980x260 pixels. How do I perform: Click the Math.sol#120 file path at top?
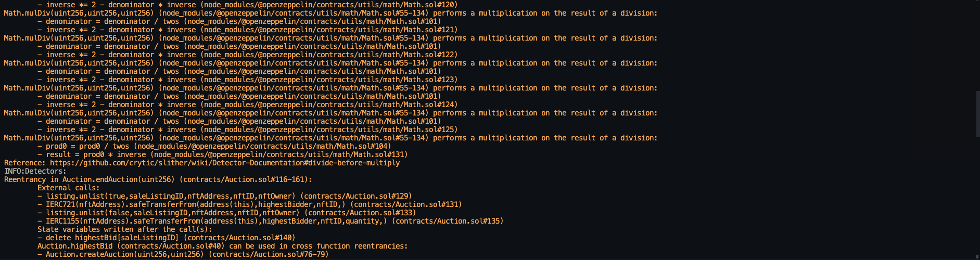click(x=330, y=5)
